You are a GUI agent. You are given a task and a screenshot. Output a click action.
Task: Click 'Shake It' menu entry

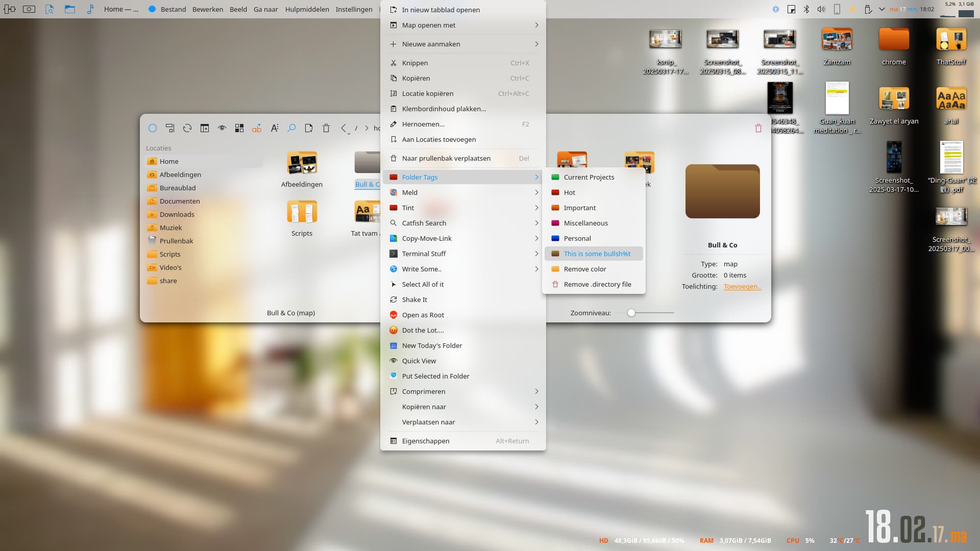pyautogui.click(x=463, y=299)
